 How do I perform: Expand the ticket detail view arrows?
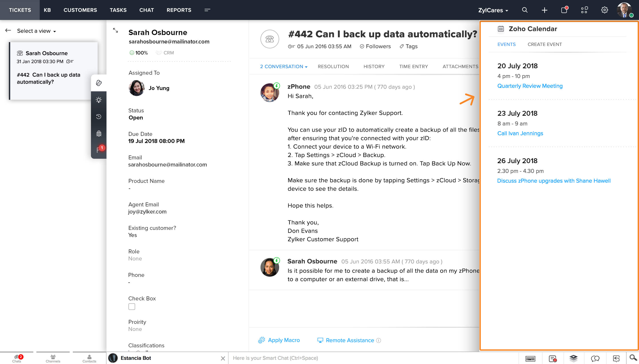115,30
